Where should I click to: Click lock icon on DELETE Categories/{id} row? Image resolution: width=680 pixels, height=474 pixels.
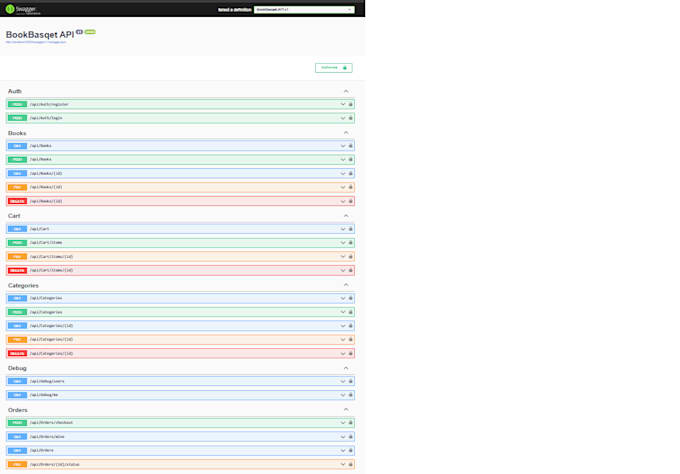(350, 353)
